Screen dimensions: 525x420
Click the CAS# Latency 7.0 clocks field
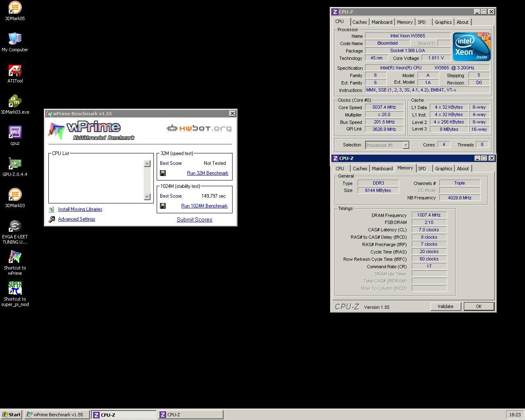429,230
